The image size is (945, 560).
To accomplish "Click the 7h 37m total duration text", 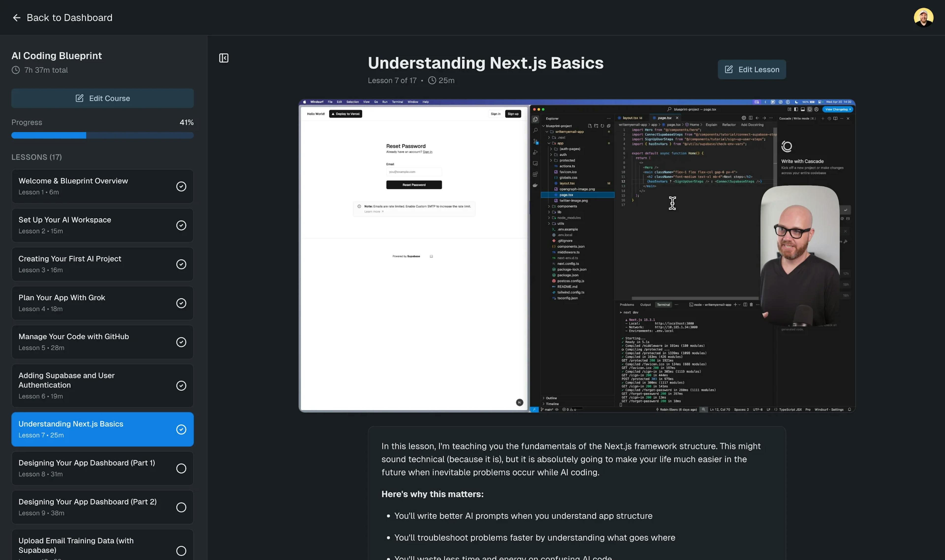I will click(x=46, y=70).
